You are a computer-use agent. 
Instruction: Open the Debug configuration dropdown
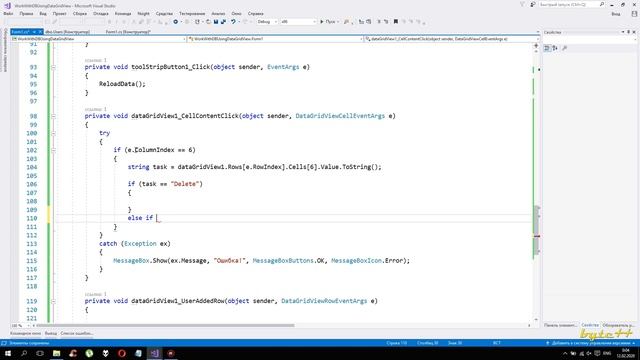[267, 22]
